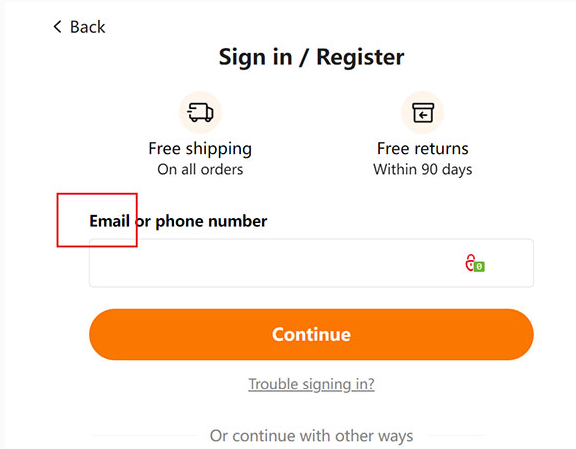
Task: Click the Free shipping truck icon
Action: [x=200, y=112]
